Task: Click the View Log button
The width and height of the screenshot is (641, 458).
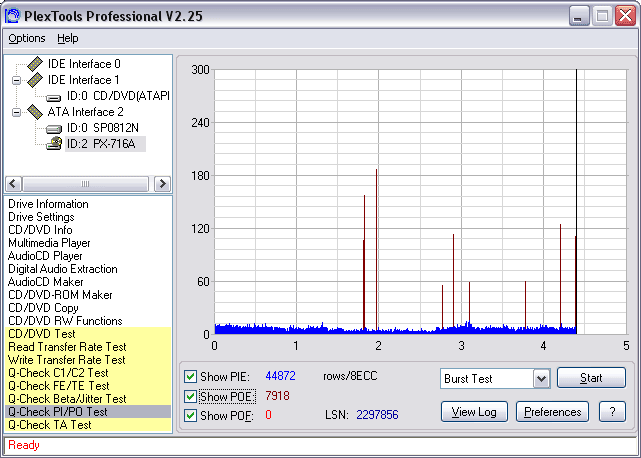Action: (x=474, y=412)
